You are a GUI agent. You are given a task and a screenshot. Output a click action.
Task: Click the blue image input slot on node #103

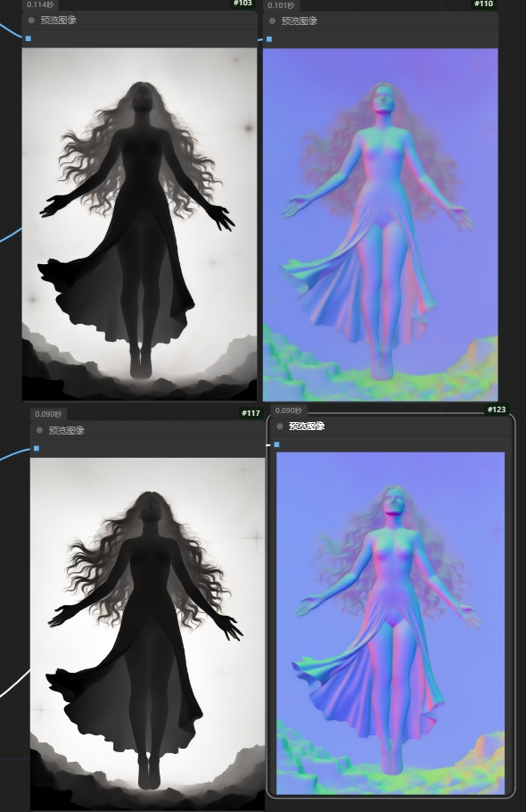pos(28,38)
